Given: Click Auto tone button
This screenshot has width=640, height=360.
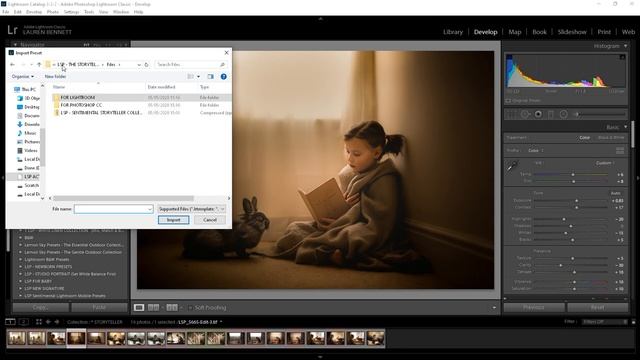Looking at the screenshot, I should (616, 193).
